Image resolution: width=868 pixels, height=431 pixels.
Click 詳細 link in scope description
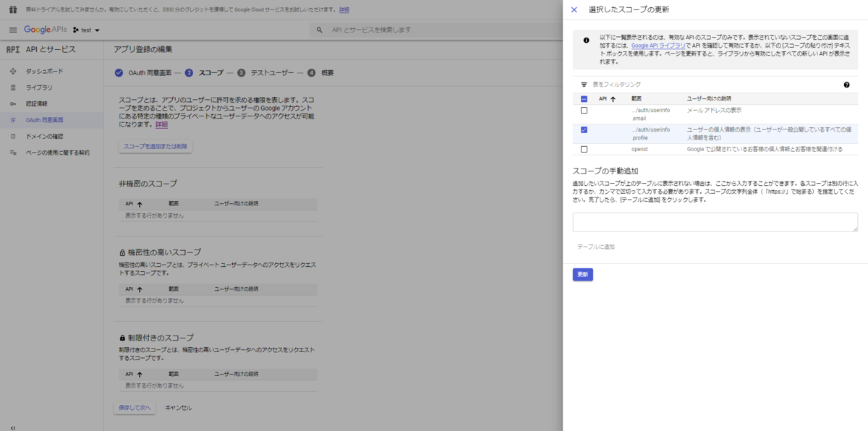tap(161, 124)
